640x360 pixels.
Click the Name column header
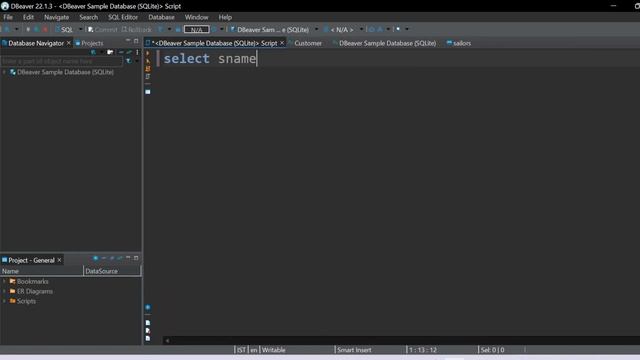click(41, 271)
